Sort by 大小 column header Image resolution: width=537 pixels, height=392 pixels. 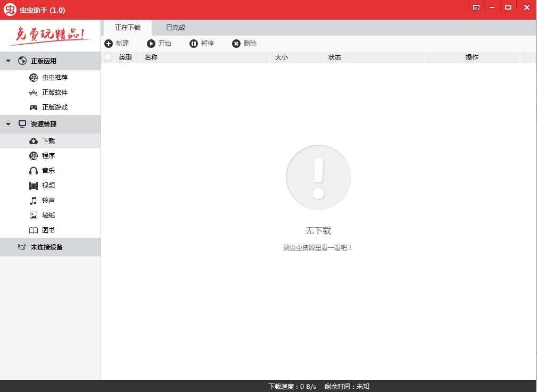[x=282, y=57]
